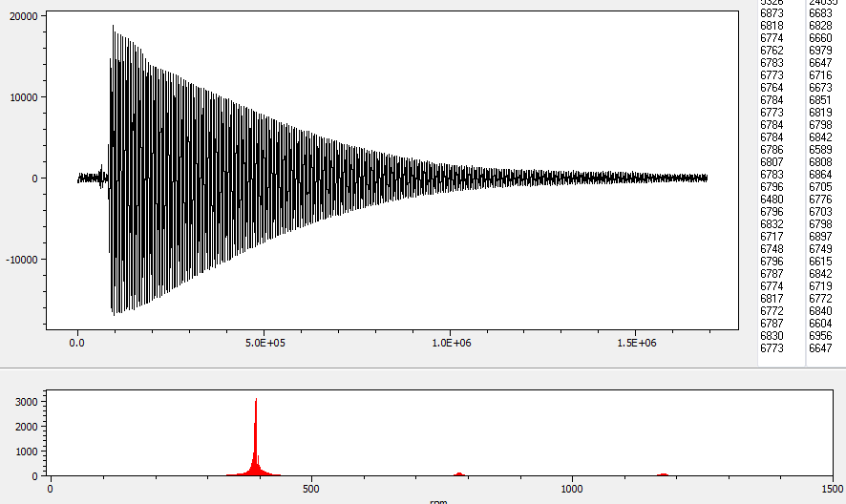
Task: Click the small red peak near 1175 rpm
Action: [663, 473]
